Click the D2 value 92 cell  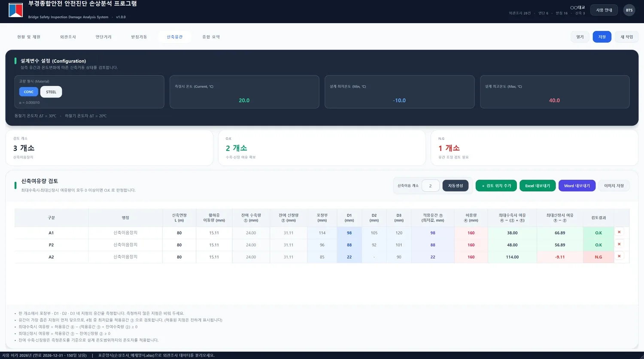pos(374,245)
